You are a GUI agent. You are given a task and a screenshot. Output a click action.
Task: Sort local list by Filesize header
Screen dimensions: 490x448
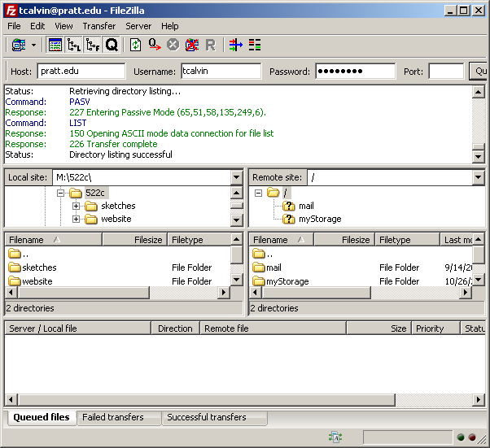(x=134, y=240)
